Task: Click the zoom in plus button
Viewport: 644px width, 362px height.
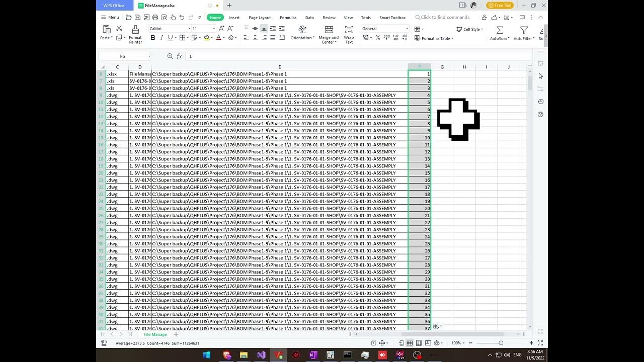Action: (x=531, y=343)
